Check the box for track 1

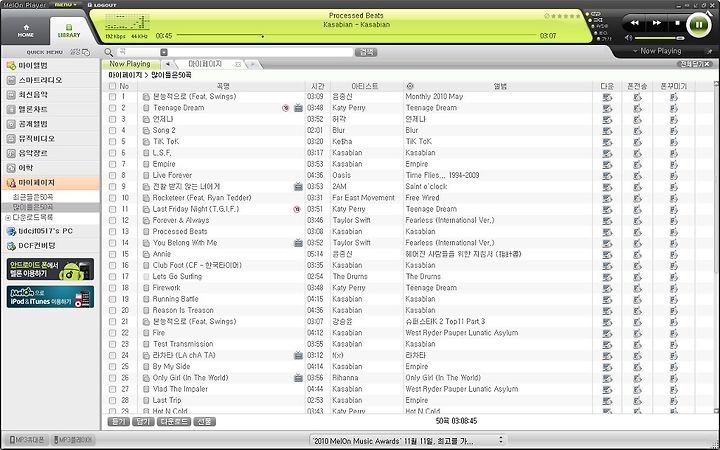112,97
